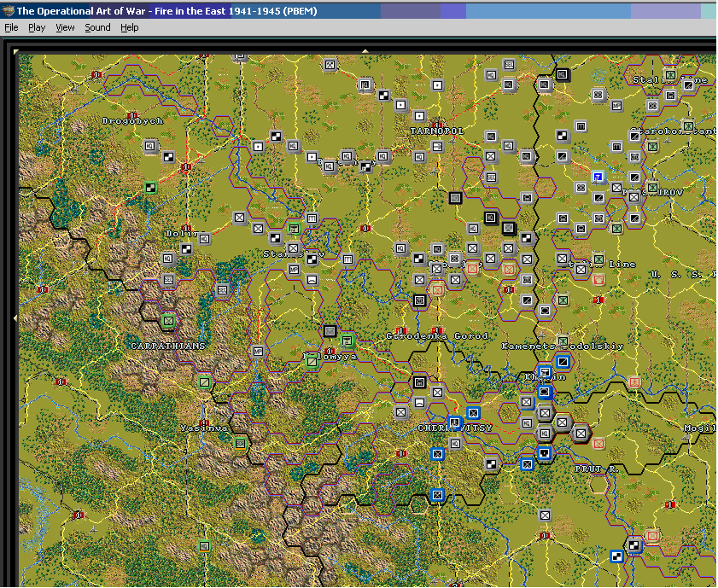Select red infantry unit beside the gray hex stack
This screenshot has width=718, height=588.
[598, 443]
